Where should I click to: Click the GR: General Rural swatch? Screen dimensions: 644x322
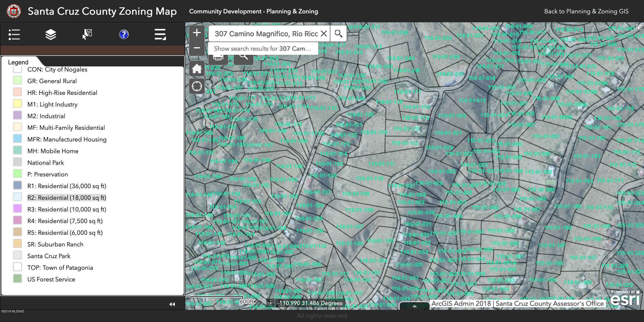coord(18,80)
